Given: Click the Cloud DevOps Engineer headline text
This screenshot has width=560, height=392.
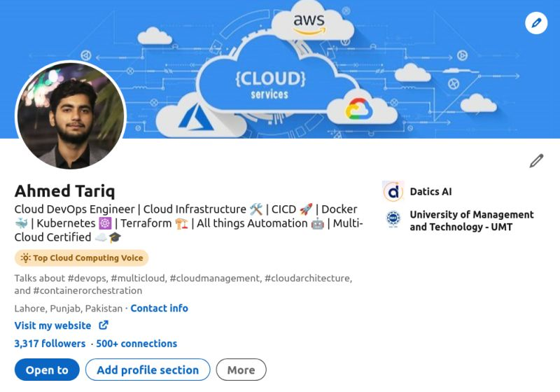Looking at the screenshot, I should pos(188,223).
